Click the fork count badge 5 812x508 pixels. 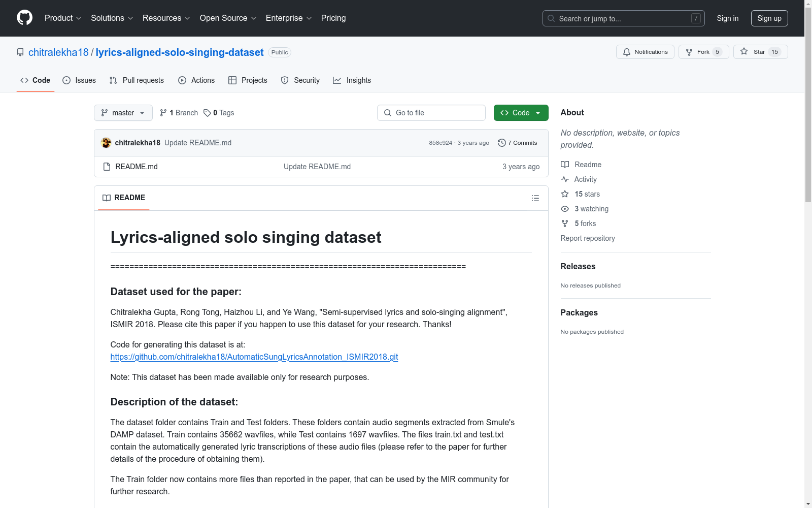tap(717, 52)
